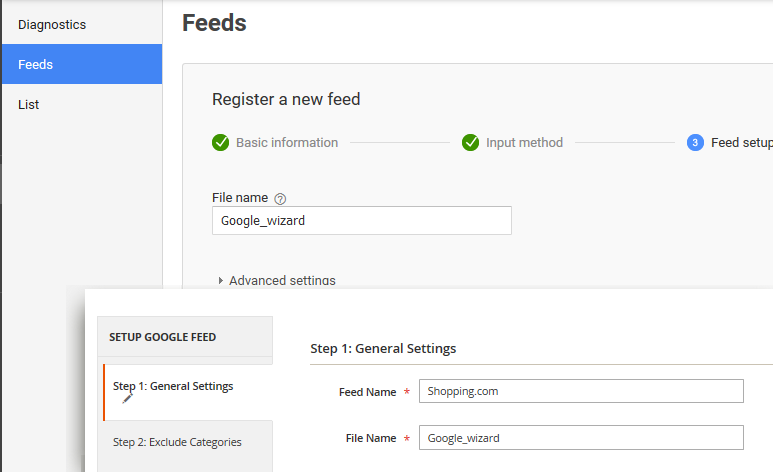
Task: Focus the File Name field in Step 1 settings
Action: (x=581, y=437)
